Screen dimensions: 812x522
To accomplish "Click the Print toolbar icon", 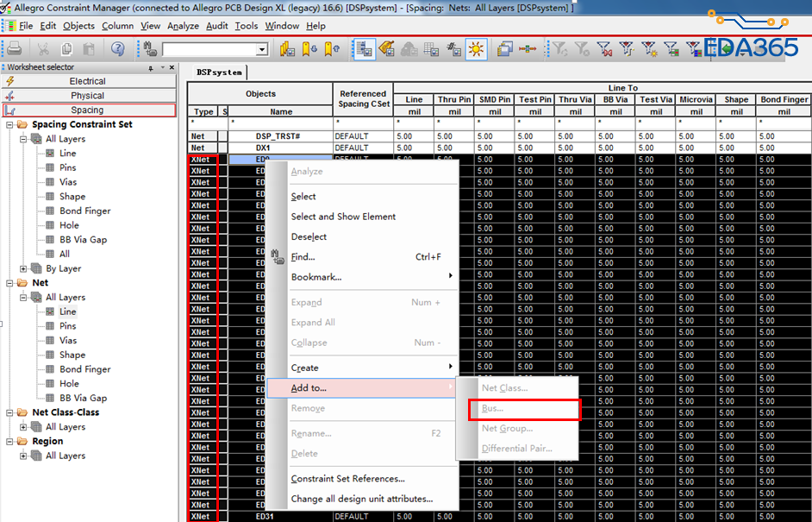I will (x=14, y=49).
